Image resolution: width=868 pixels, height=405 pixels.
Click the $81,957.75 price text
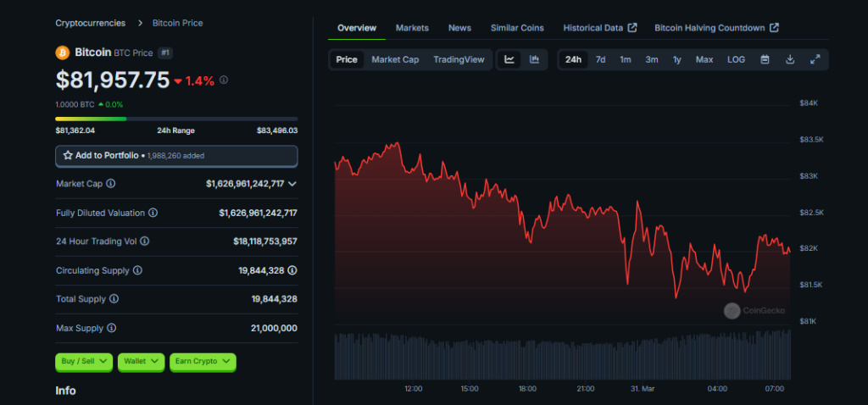(113, 80)
